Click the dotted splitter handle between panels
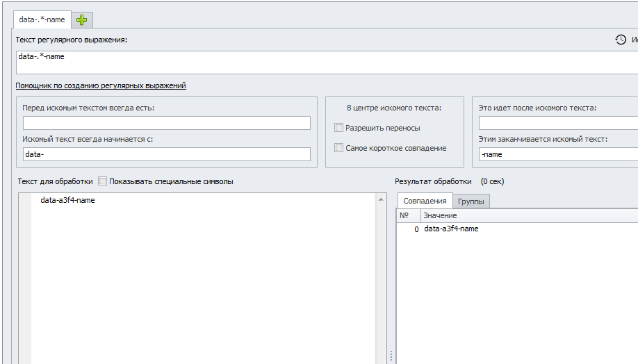Viewport: 638px width, 364px height. 391,356
